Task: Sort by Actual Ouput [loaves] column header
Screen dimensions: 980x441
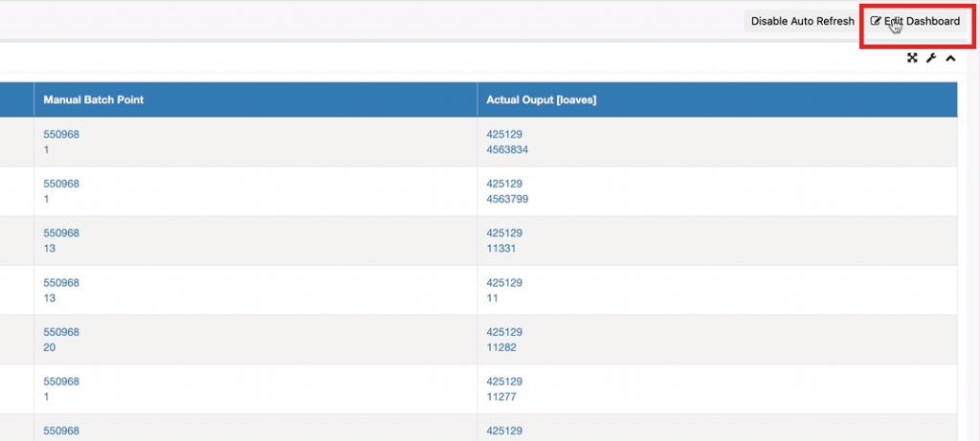Action: tap(542, 99)
